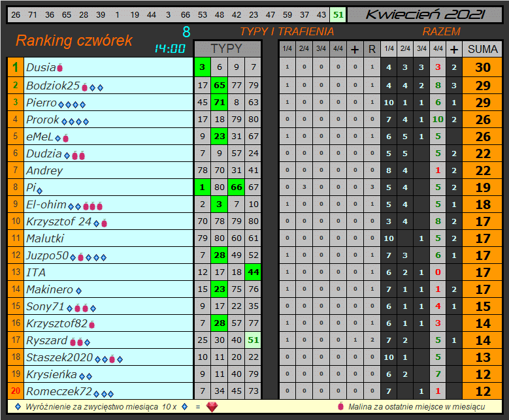Select player name 'Andrey'

44,170
